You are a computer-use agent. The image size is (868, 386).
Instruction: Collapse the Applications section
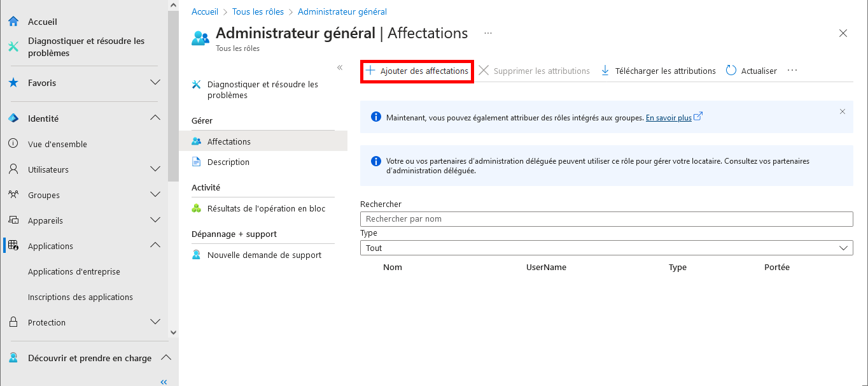[x=155, y=245]
